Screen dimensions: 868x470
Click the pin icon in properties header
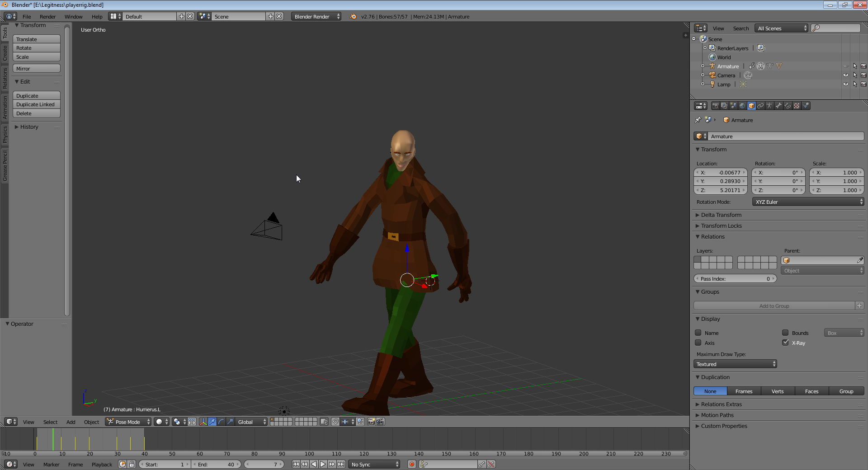pyautogui.click(x=698, y=120)
